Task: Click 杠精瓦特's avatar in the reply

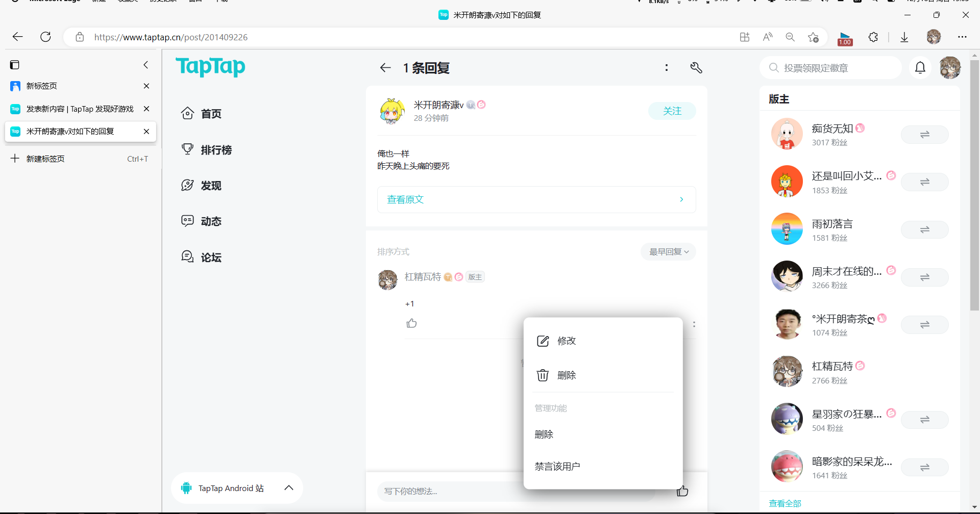Action: coord(388,280)
